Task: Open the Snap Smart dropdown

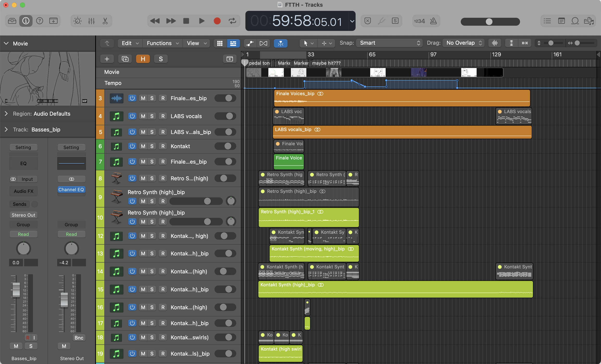Action: click(389, 43)
